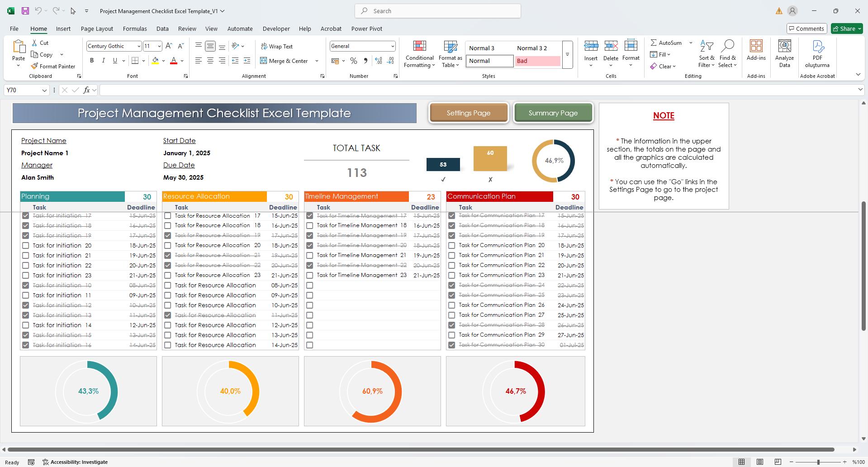Open the Formulas ribbon tab
Viewport: 868px width, 467px height.
[135, 29]
